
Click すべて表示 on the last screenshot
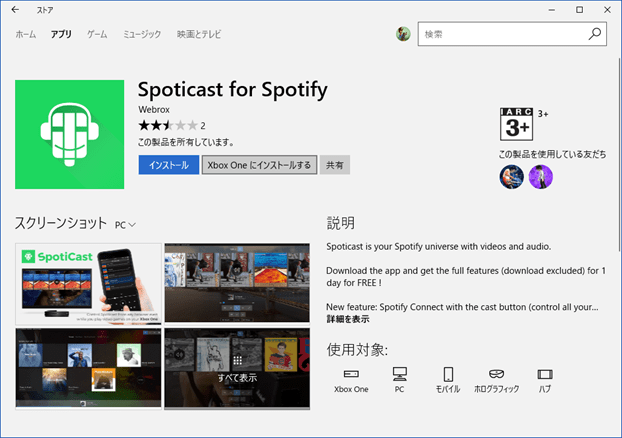point(237,369)
